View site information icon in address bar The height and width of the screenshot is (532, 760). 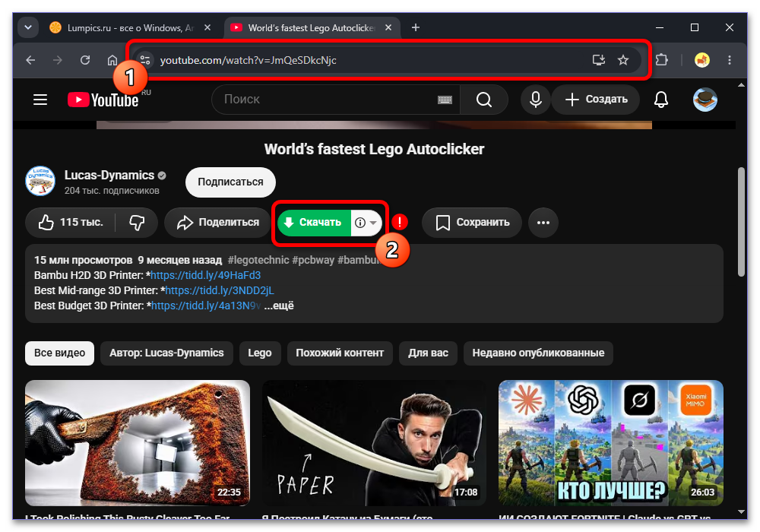coord(145,60)
